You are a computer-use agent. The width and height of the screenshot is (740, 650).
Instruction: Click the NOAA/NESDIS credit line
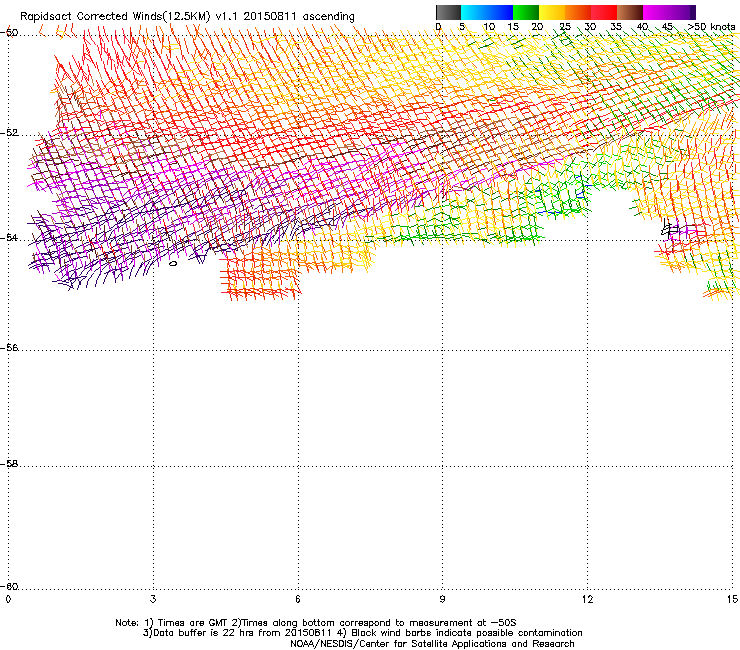coord(432,644)
